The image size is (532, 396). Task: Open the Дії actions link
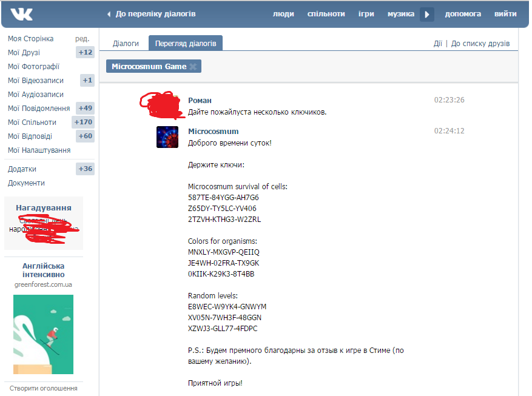click(438, 44)
